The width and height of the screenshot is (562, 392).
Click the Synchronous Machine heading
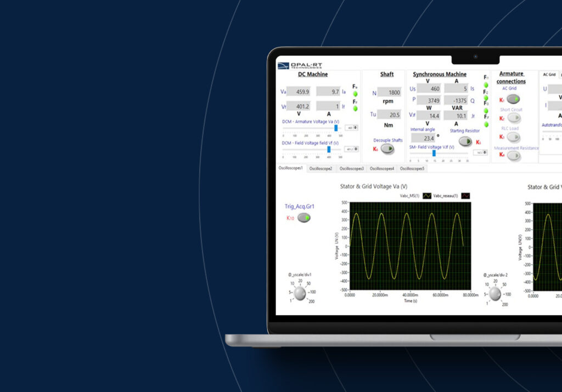(440, 74)
